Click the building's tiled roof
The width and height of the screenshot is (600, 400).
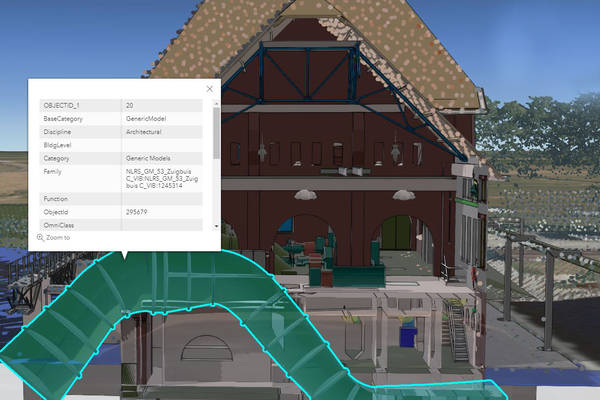(400, 40)
